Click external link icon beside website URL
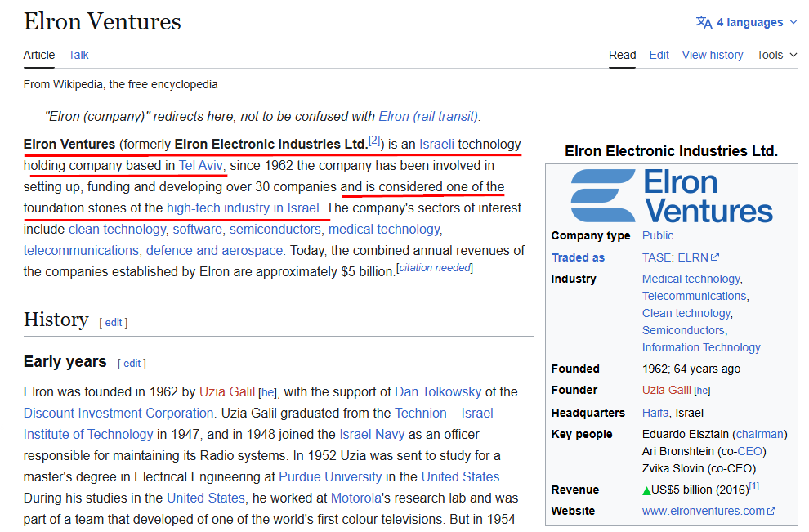Viewport: 809px width, 532px height. point(771,511)
